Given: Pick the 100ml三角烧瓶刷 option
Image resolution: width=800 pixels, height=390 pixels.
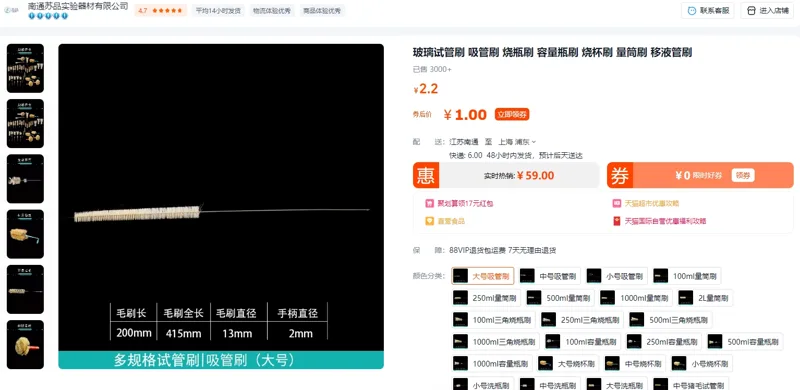Looking at the screenshot, I should coord(494,320).
